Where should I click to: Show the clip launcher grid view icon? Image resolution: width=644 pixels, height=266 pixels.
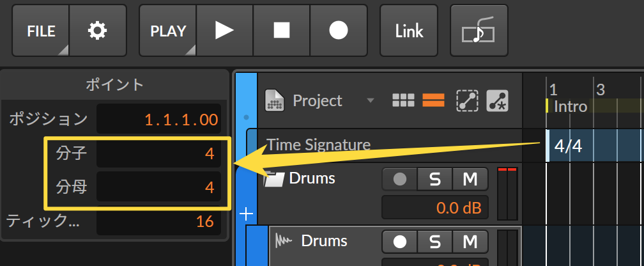(x=403, y=100)
